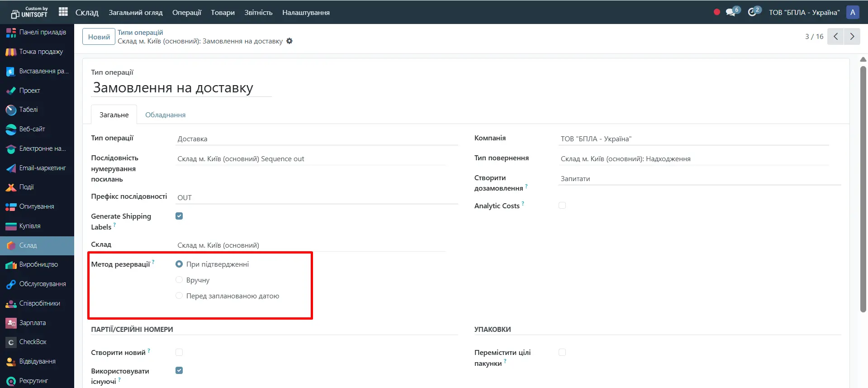Screen dimensions: 868x388
Task: Select the 'Вручну' reservation method
Action: [179, 280]
